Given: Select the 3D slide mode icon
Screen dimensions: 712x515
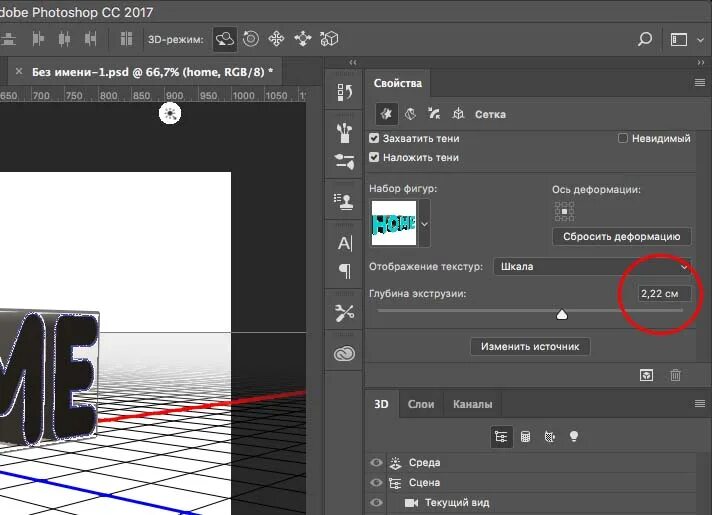Looking at the screenshot, I should [302, 39].
